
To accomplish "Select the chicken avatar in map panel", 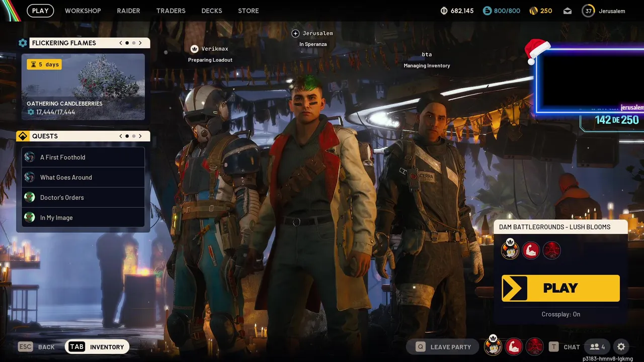I will [510, 249].
